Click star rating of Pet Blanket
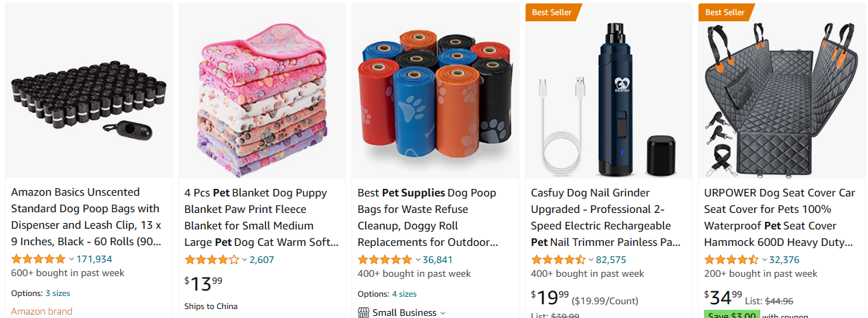The height and width of the screenshot is (318, 868). [x=212, y=260]
